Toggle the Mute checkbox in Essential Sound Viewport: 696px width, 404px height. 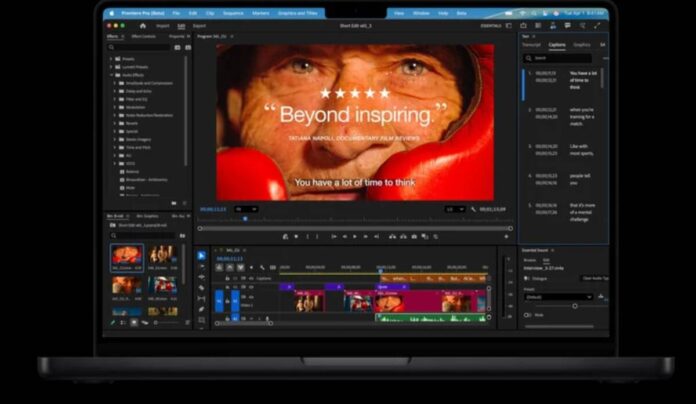pos(528,314)
